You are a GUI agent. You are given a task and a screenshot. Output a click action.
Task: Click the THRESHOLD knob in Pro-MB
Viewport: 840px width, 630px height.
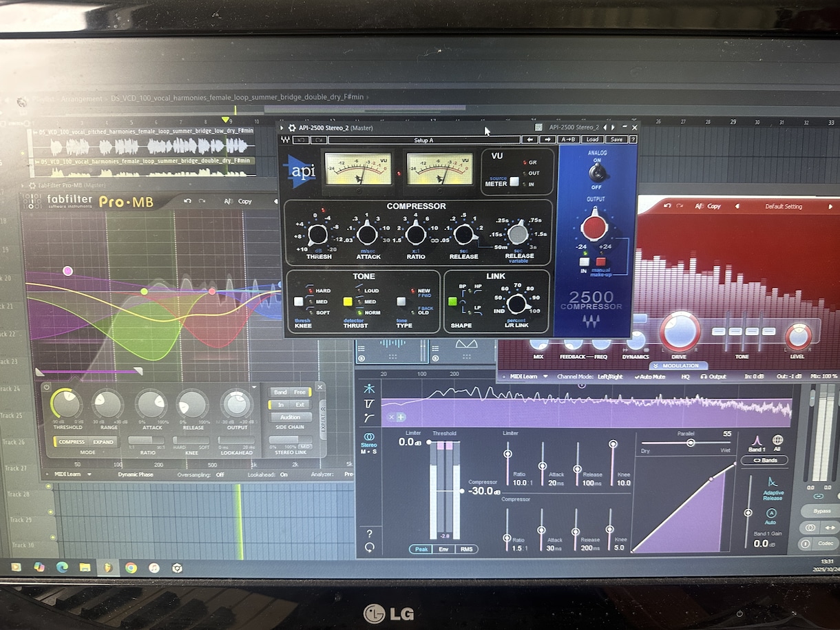coord(65,404)
